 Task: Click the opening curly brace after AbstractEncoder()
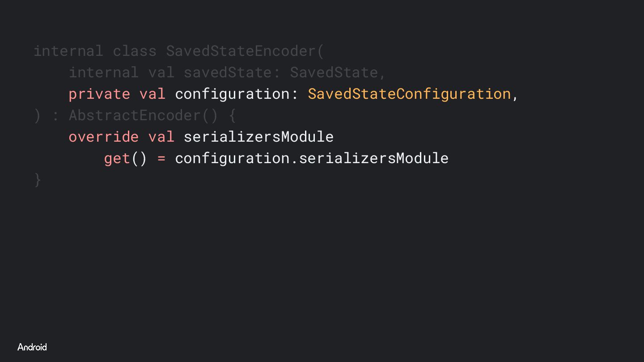[x=232, y=115]
